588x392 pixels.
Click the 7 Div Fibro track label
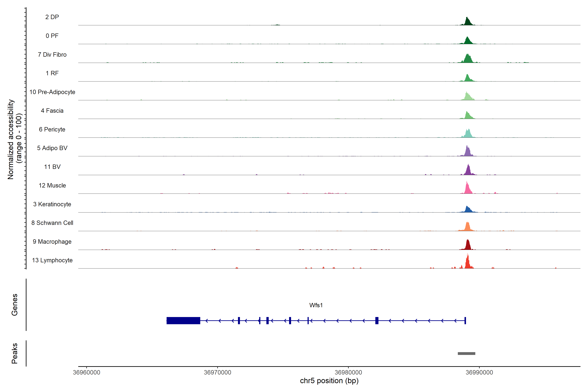[52, 55]
